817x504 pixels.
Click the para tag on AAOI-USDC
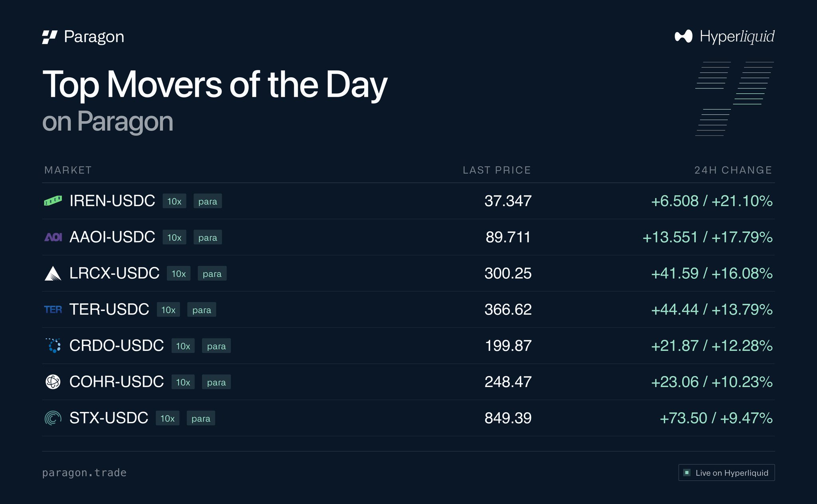208,237
